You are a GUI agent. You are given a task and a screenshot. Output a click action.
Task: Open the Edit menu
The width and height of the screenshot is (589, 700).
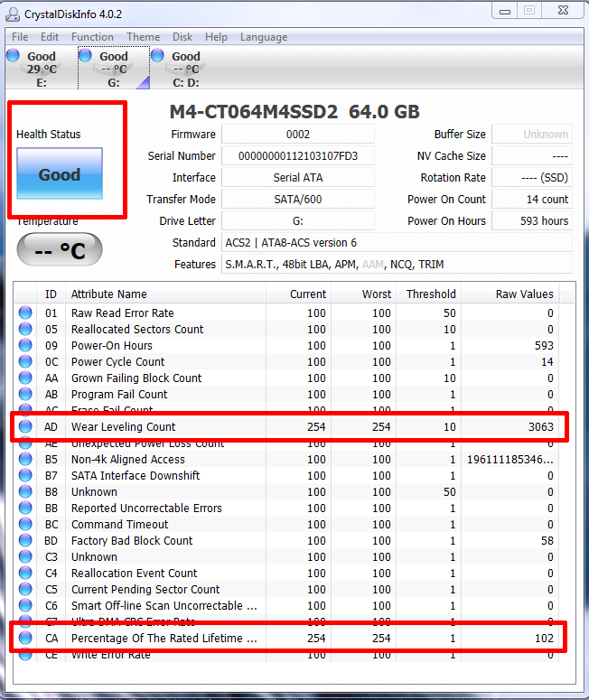coord(50,37)
